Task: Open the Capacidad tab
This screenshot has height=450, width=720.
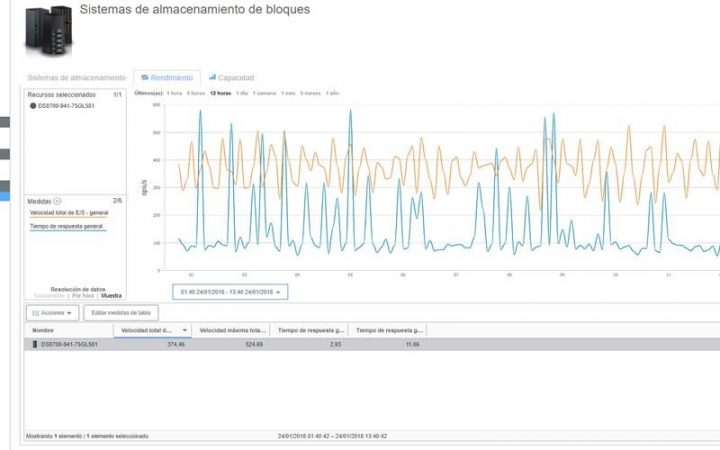Action: [231, 78]
